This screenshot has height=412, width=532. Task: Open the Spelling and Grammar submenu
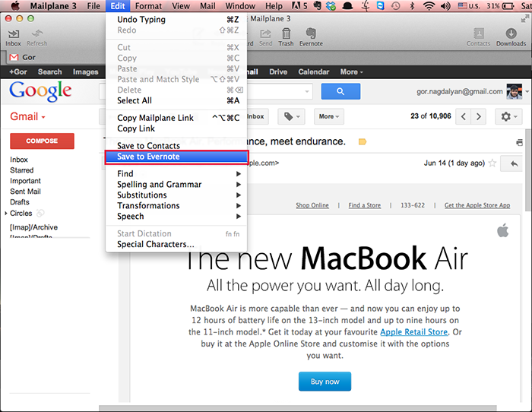pyautogui.click(x=176, y=184)
